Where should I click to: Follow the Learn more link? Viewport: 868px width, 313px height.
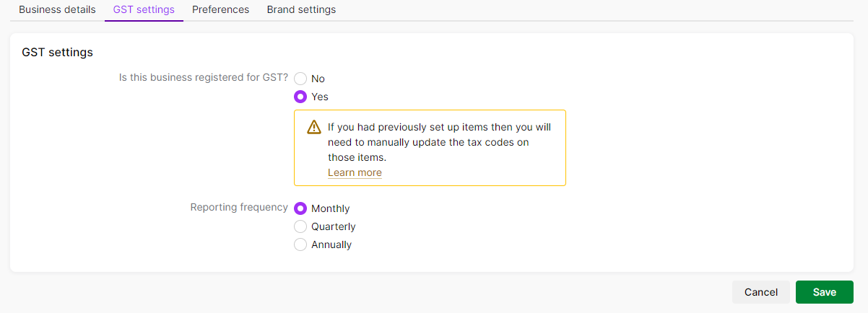click(355, 172)
